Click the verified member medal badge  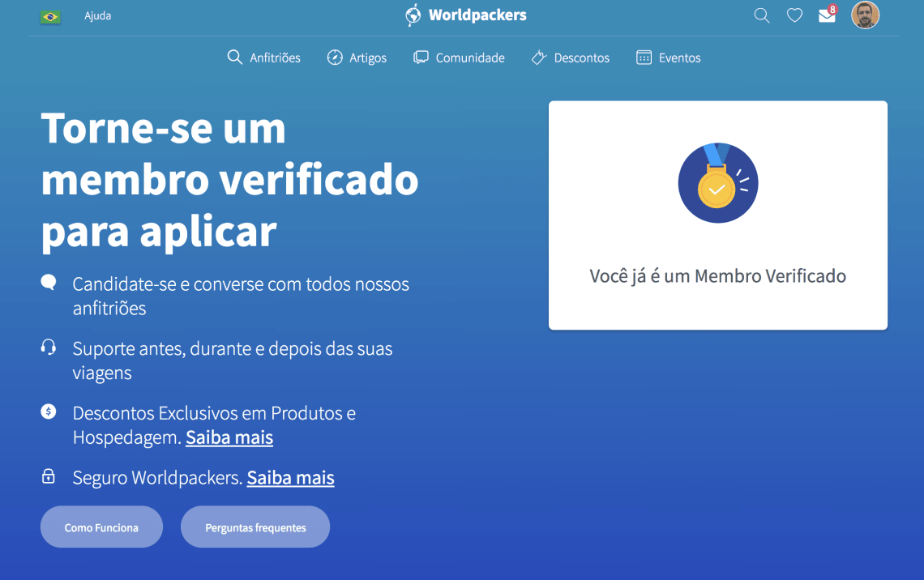(718, 182)
